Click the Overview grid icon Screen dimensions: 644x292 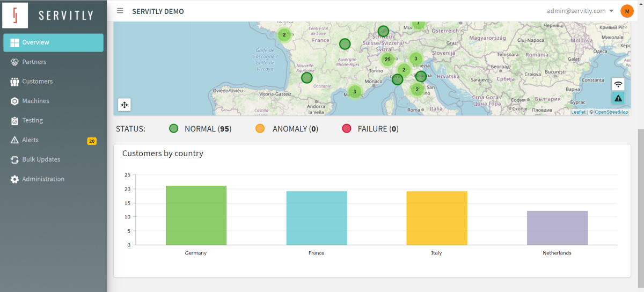[x=14, y=42]
